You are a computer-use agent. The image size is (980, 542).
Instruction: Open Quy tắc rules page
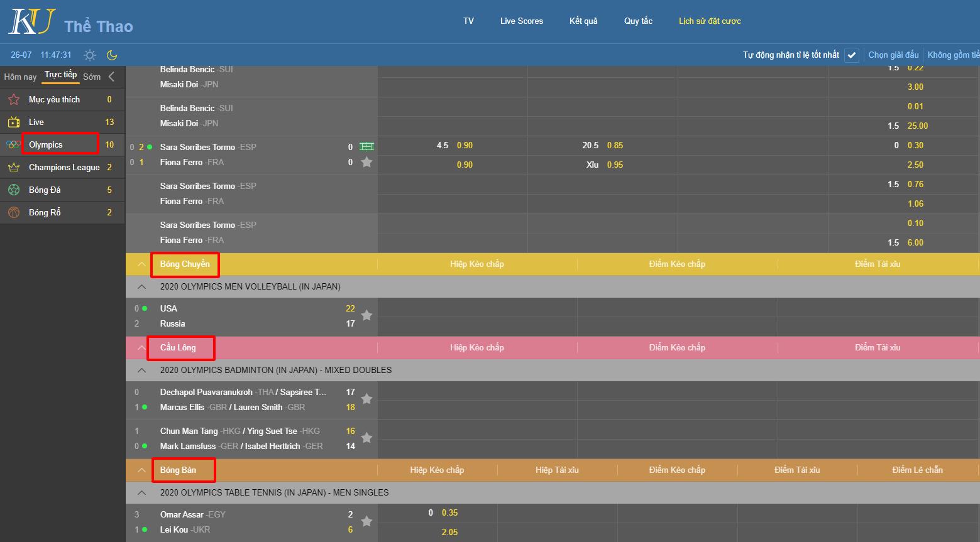point(638,21)
